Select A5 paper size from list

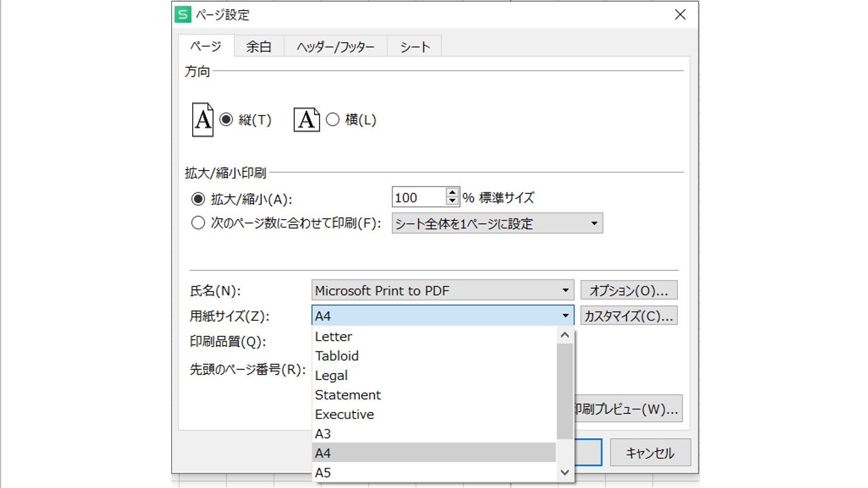[x=435, y=472]
